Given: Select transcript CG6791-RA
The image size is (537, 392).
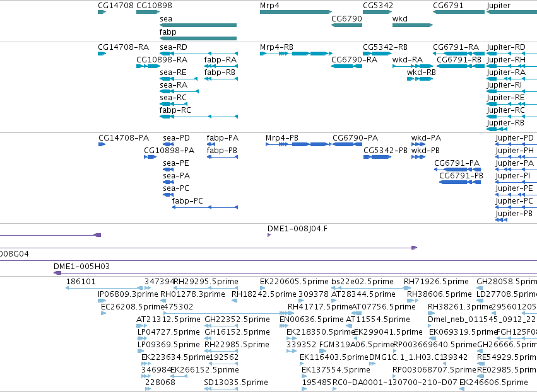Looking at the screenshot, I should tap(459, 54).
